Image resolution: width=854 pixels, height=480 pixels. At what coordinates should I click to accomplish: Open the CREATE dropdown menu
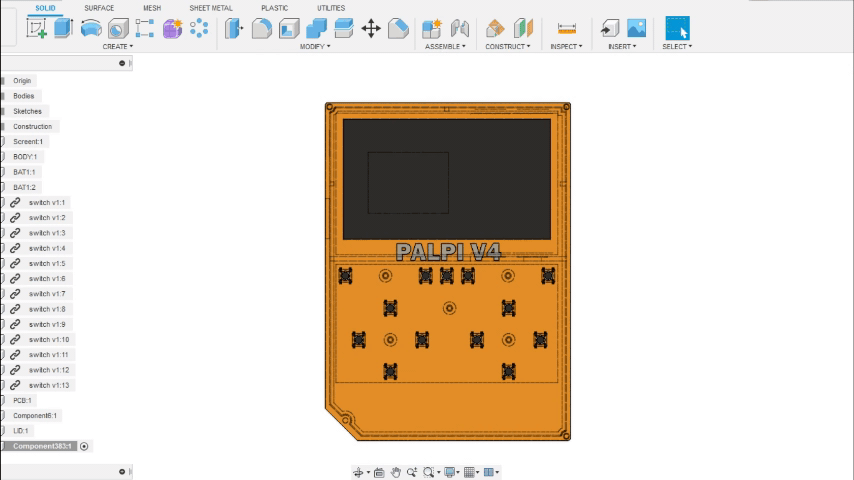pyautogui.click(x=117, y=46)
